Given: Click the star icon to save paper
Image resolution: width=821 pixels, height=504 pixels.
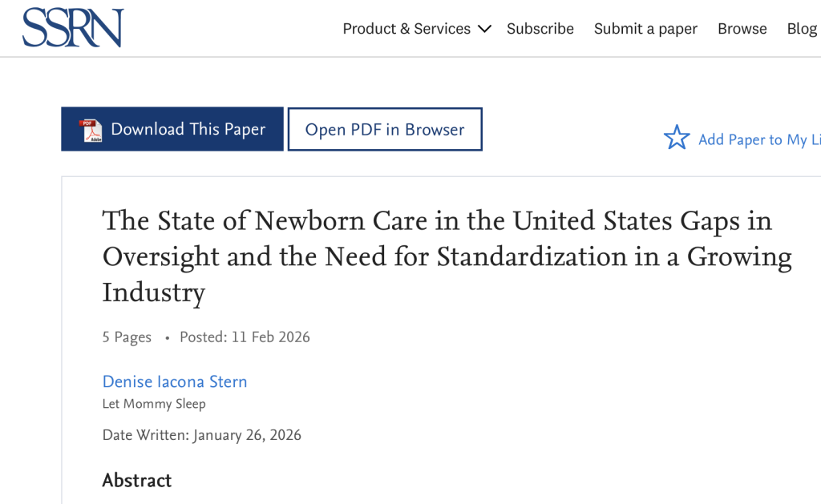Looking at the screenshot, I should tap(677, 138).
